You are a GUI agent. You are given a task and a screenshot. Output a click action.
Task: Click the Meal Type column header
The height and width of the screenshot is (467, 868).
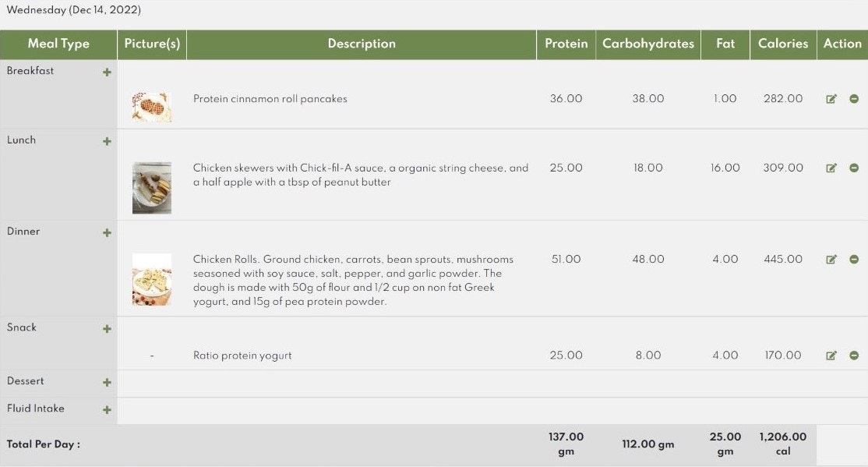[x=58, y=44]
